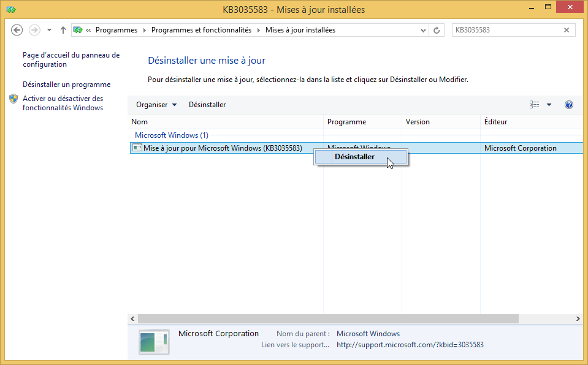This screenshot has width=588, height=365.
Task: Click Mises à jour installées breadcrumb
Action: click(x=300, y=30)
